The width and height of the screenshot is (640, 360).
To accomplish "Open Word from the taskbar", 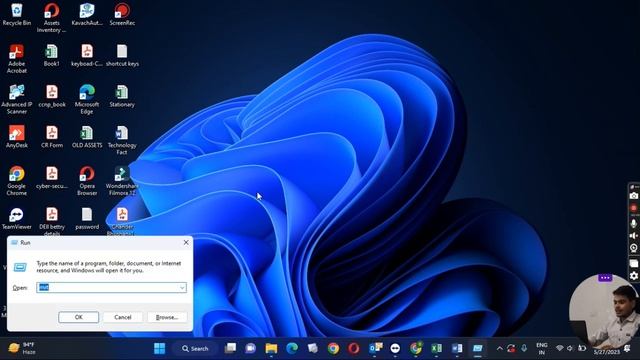I will point(457,348).
